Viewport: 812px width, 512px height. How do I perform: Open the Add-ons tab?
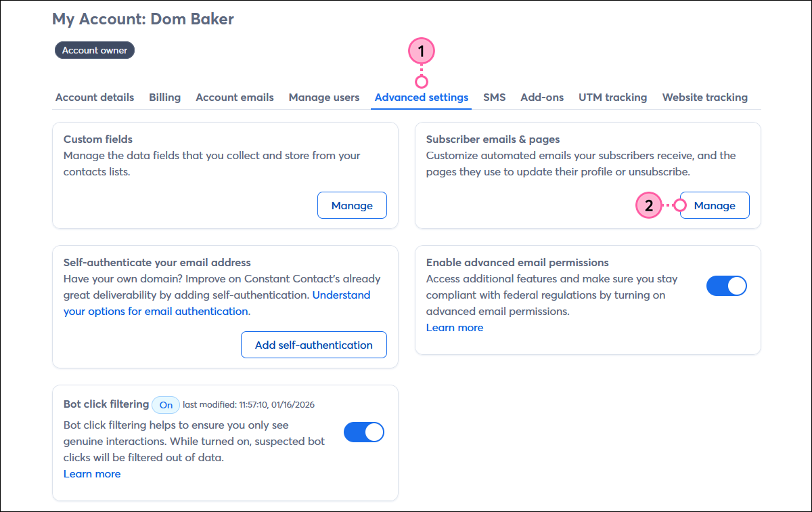click(x=541, y=97)
